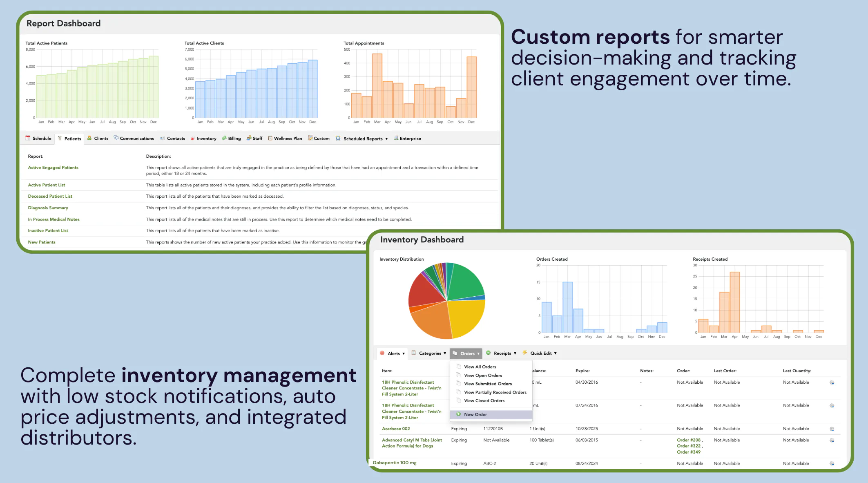Screen dimensions: 868x483
Task: Open the New Patients report
Action: coord(42,242)
